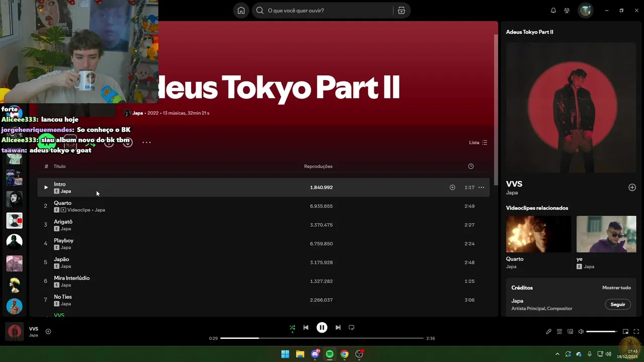The width and height of the screenshot is (644, 362).
Task: Skip to the next track
Action: point(338,328)
